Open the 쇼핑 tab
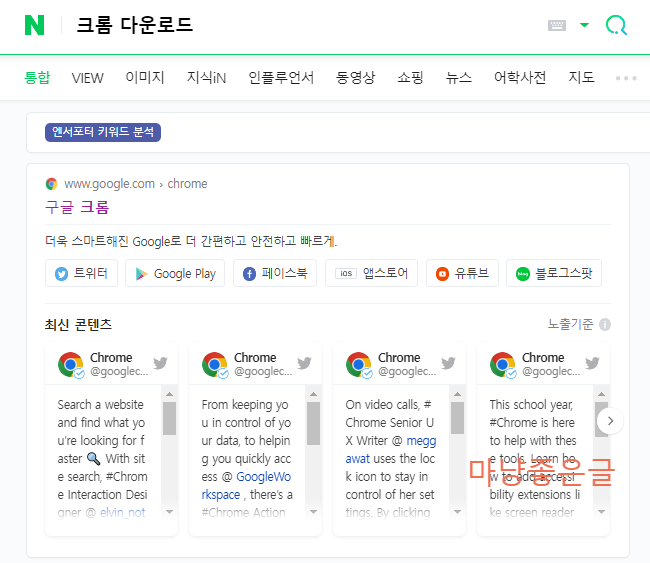Image resolution: width=650 pixels, height=563 pixels. 410,78
